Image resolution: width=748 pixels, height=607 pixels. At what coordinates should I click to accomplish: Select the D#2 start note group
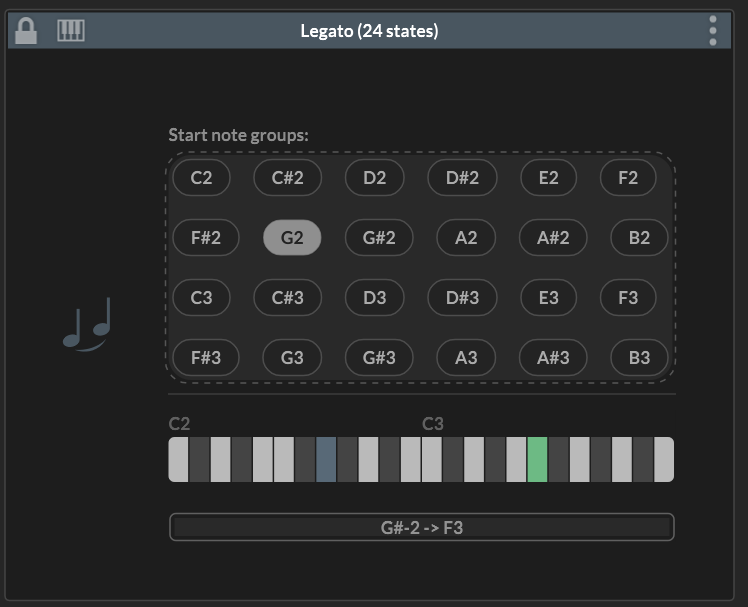462,178
